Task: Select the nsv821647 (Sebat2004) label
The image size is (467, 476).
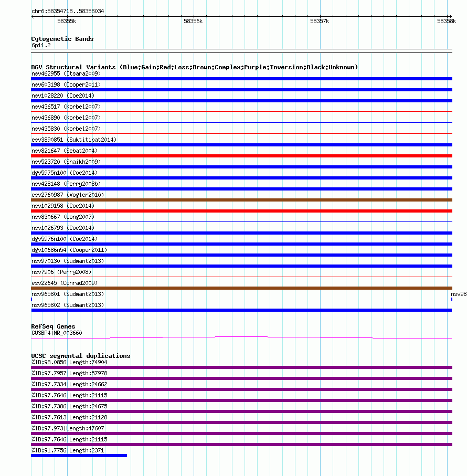Action: coord(65,151)
